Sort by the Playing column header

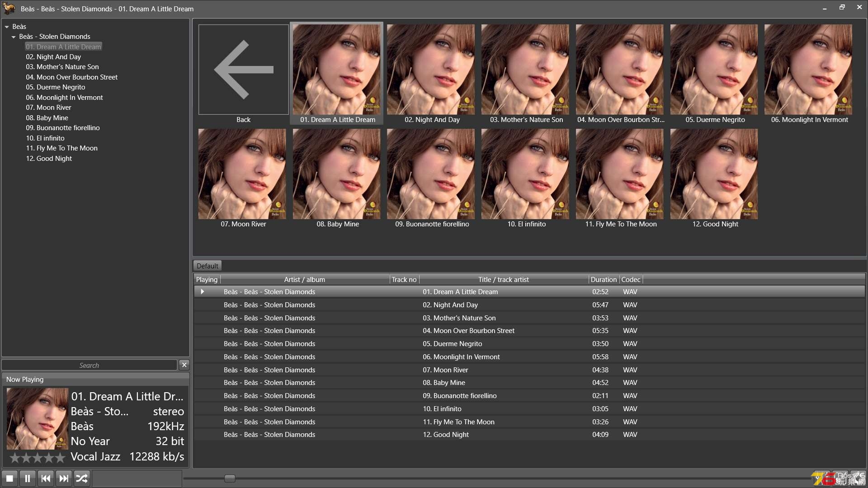[207, 279]
